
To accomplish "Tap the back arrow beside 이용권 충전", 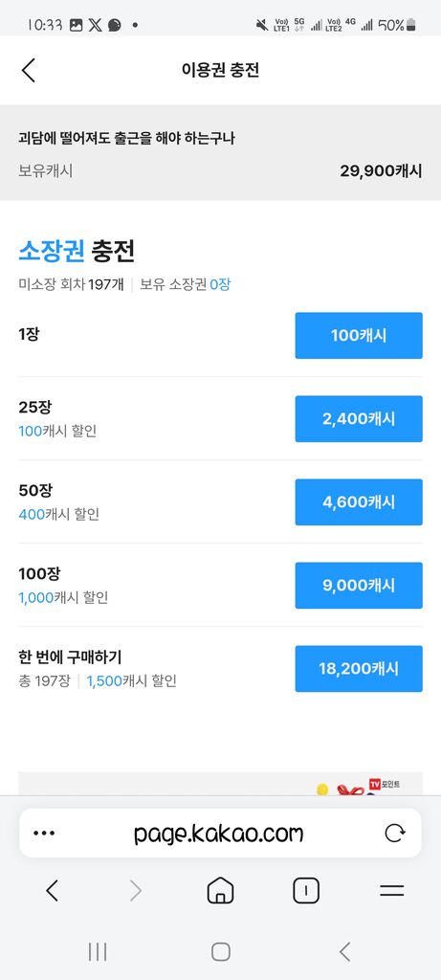I will pos(28,70).
